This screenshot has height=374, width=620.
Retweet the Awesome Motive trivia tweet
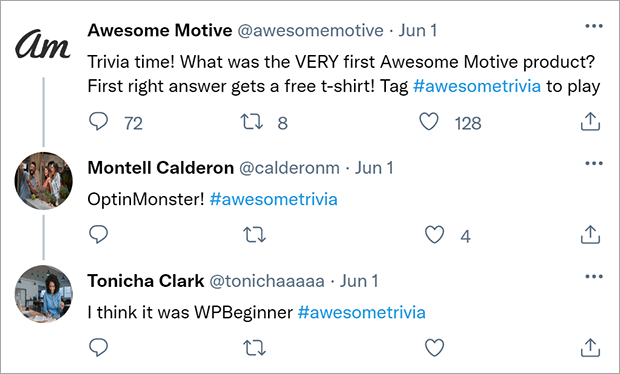click(252, 122)
